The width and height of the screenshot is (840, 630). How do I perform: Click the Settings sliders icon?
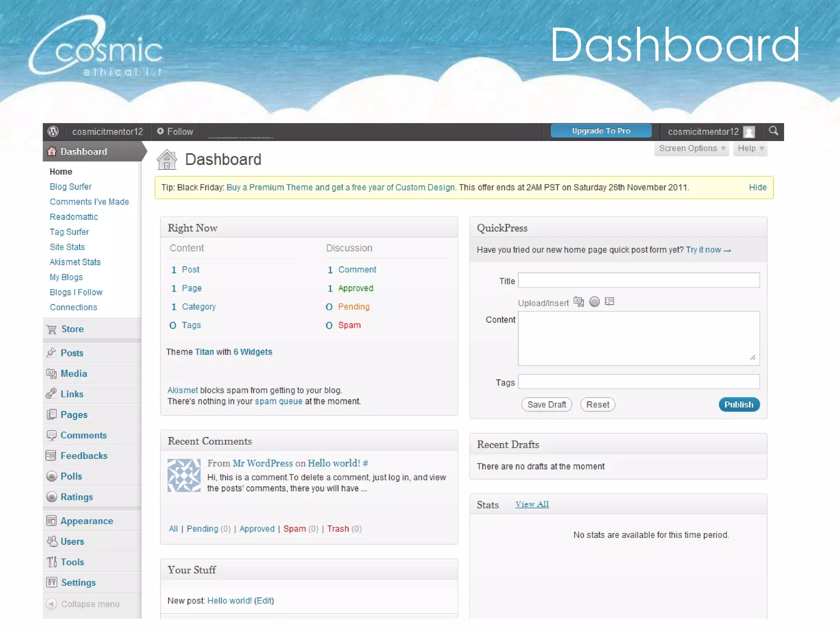point(52,582)
